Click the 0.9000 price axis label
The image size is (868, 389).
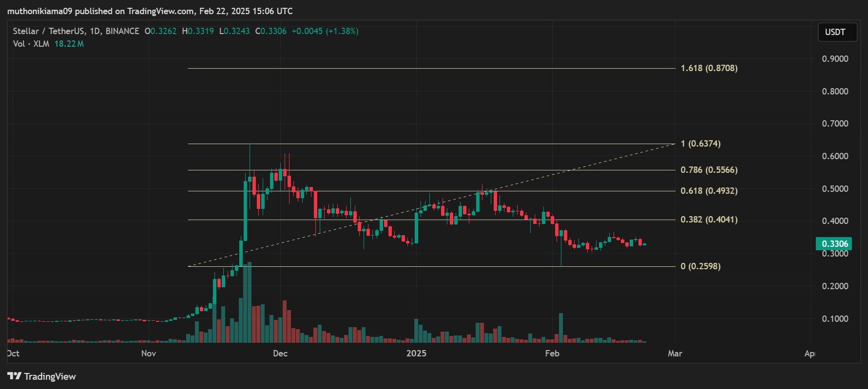835,59
